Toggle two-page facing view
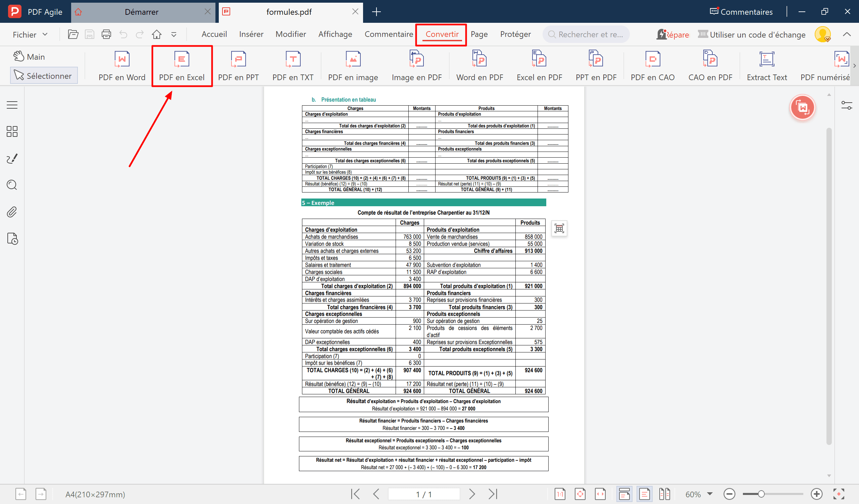 664,494
